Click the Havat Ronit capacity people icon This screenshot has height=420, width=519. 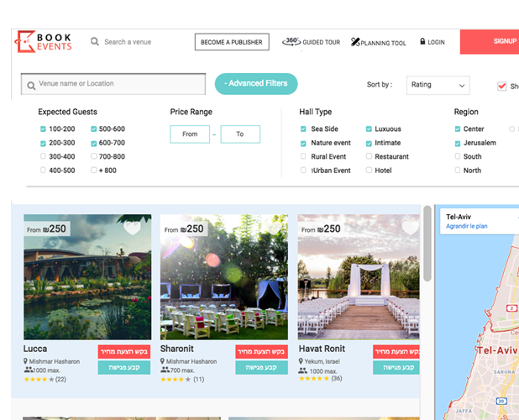point(302,370)
